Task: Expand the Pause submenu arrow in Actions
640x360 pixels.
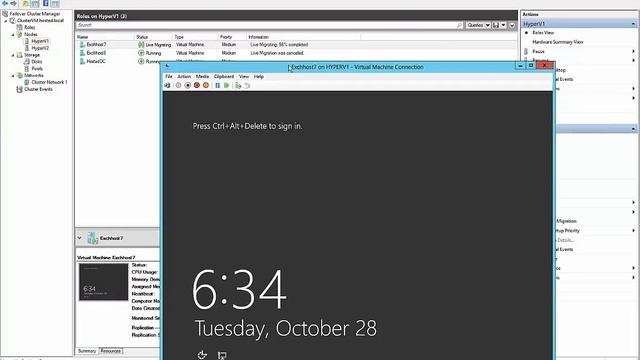Action: [x=633, y=52]
